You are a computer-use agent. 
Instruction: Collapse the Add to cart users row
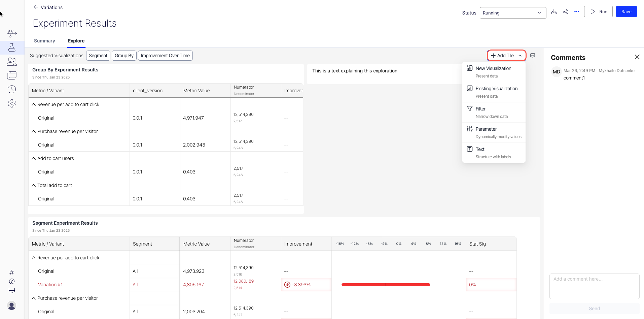tap(34, 159)
